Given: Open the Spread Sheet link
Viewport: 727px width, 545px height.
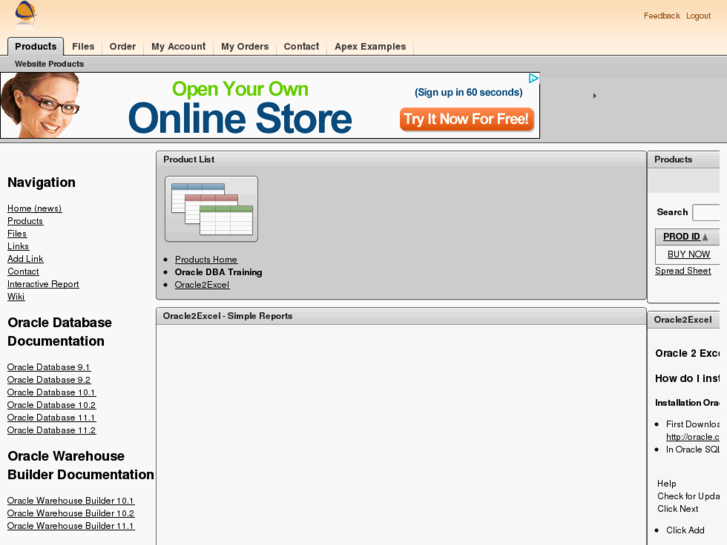Looking at the screenshot, I should [682, 270].
